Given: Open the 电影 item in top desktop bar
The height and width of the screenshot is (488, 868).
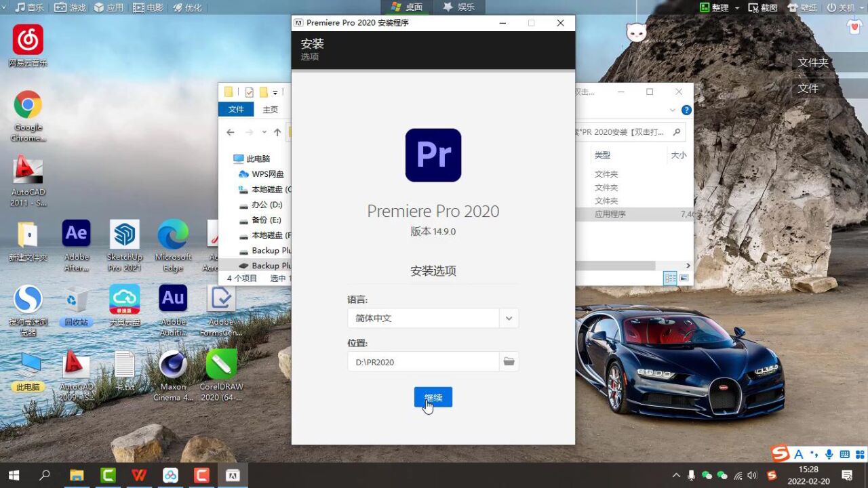Looking at the screenshot, I should [148, 7].
